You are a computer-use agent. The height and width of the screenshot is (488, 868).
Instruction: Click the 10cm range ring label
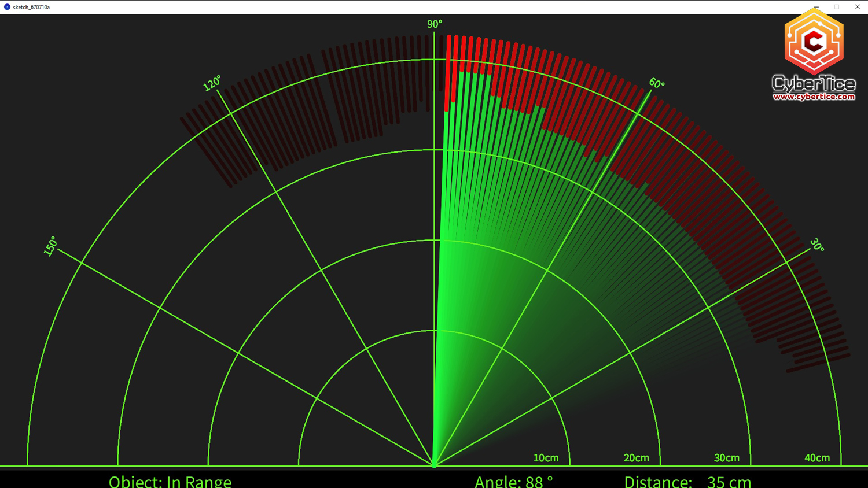pos(546,458)
